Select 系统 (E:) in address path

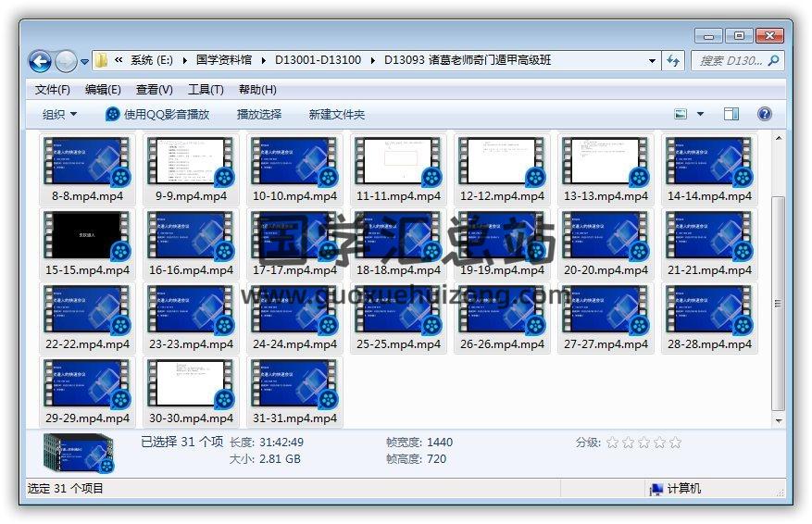[x=151, y=60]
